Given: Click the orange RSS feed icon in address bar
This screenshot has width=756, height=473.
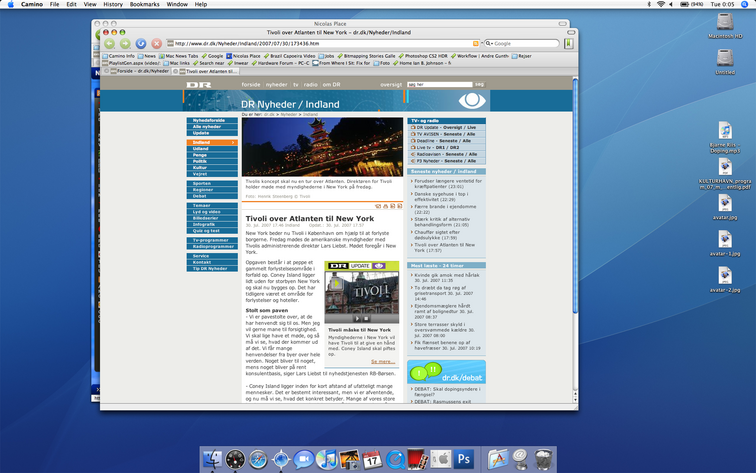Looking at the screenshot, I should coord(475,43).
